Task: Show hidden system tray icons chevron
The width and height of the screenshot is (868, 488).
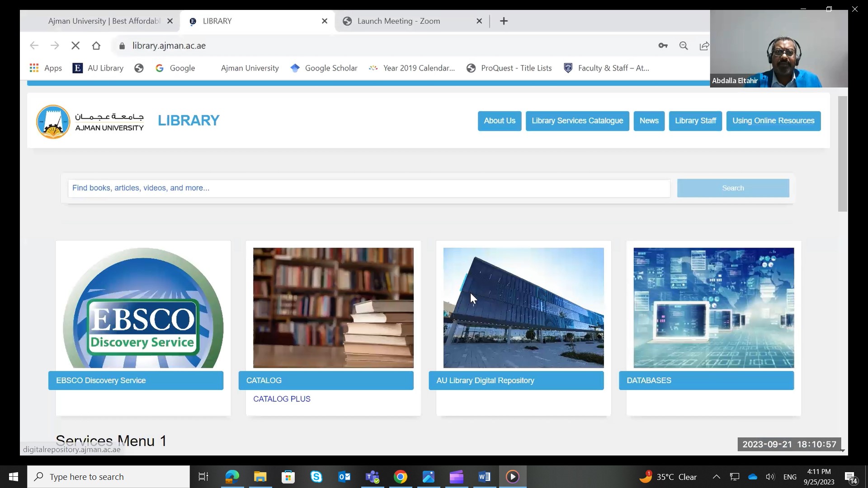Action: [x=716, y=477]
